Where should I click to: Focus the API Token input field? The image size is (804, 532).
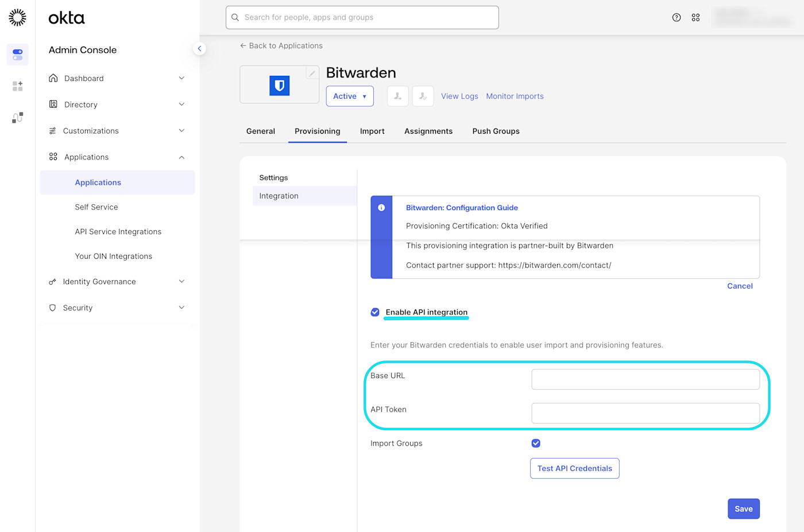pyautogui.click(x=645, y=413)
